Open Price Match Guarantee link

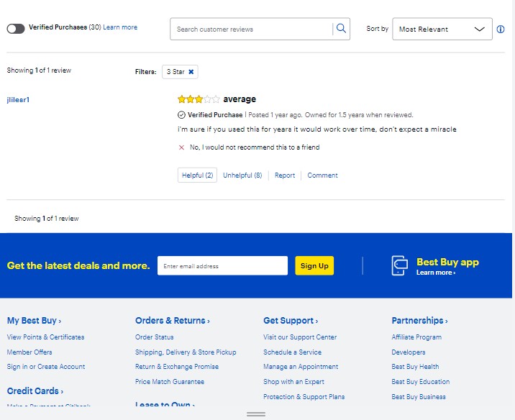[170, 382]
